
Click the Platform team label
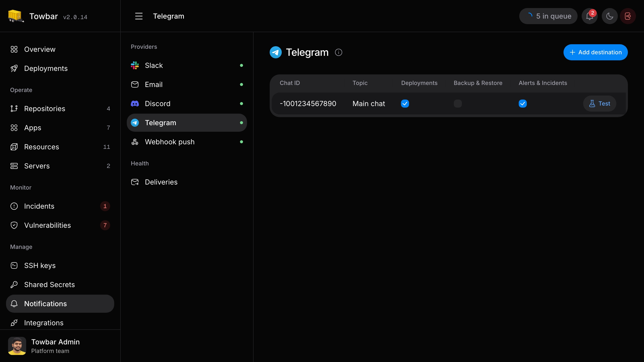pyautogui.click(x=50, y=351)
